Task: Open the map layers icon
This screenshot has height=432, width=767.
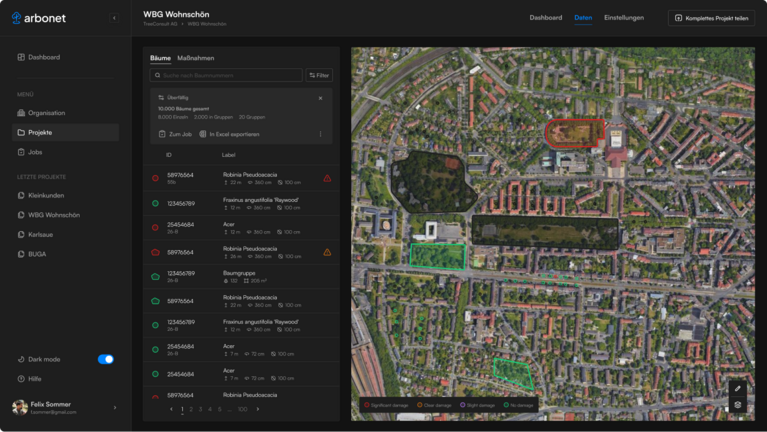Action: 738,405
